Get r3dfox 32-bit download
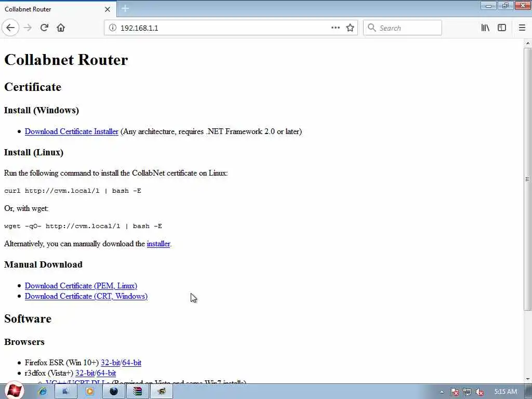The image size is (532, 399). [85, 373]
